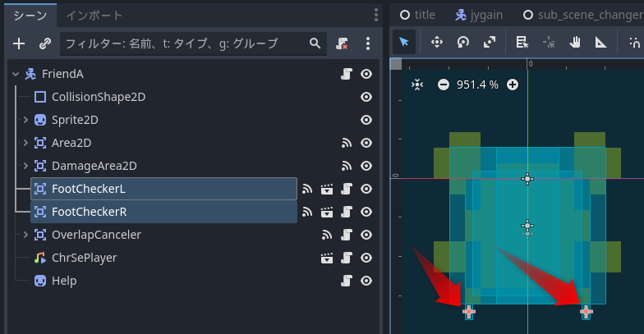This screenshot has height=334, width=644.
Task: Open ChrSePlayer's script
Action: [347, 258]
